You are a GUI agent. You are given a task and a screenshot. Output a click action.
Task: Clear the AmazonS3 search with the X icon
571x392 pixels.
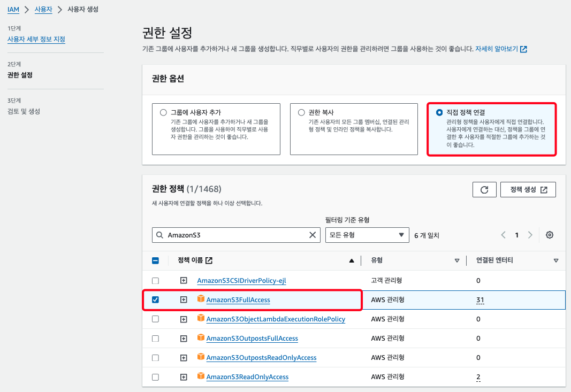click(x=313, y=235)
